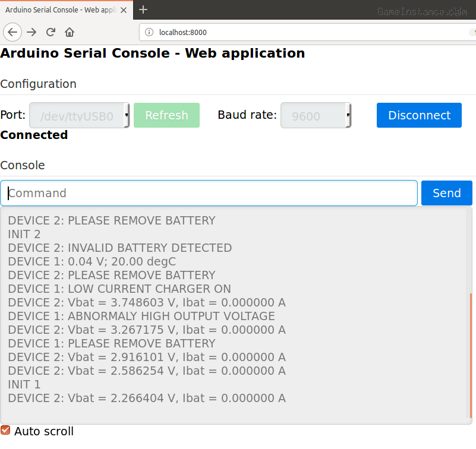Viewport: 476px width, 449px height.
Task: Click the Disconnect button
Action: 419,115
